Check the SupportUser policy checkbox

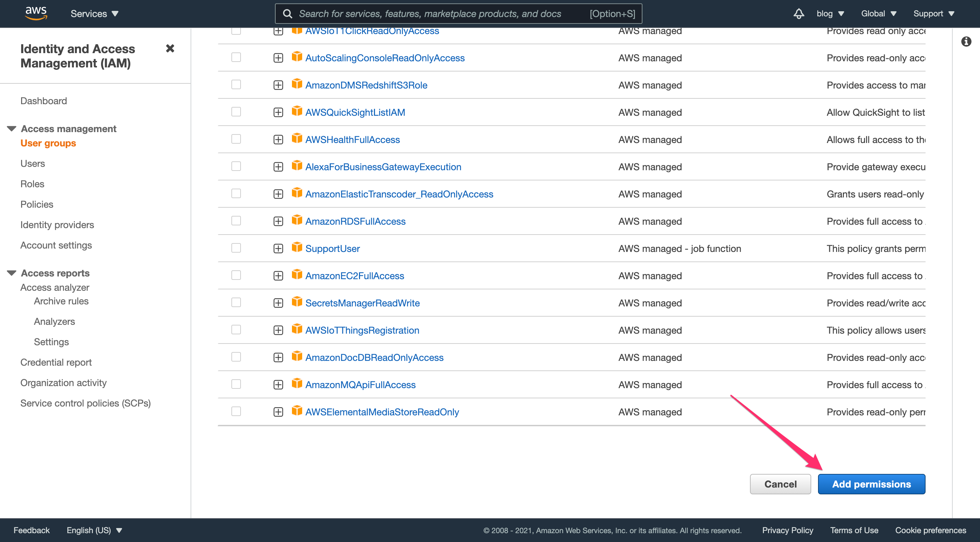(x=236, y=248)
